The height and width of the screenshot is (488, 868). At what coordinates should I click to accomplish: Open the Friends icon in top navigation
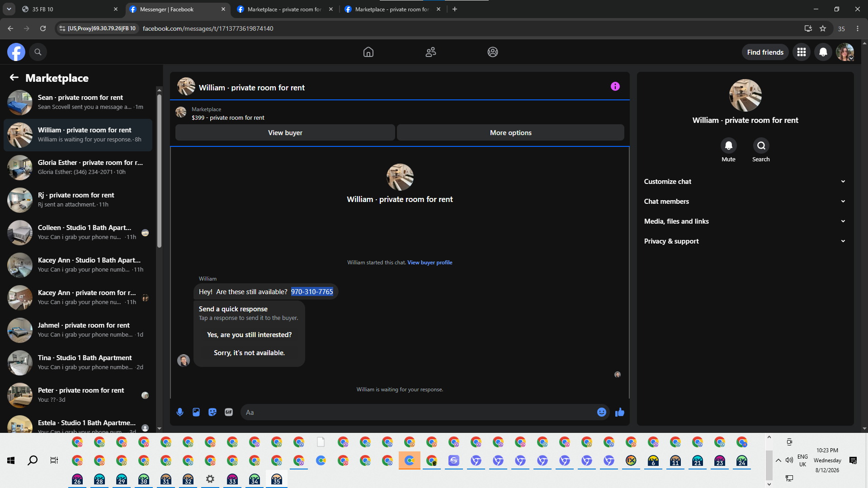(x=431, y=52)
